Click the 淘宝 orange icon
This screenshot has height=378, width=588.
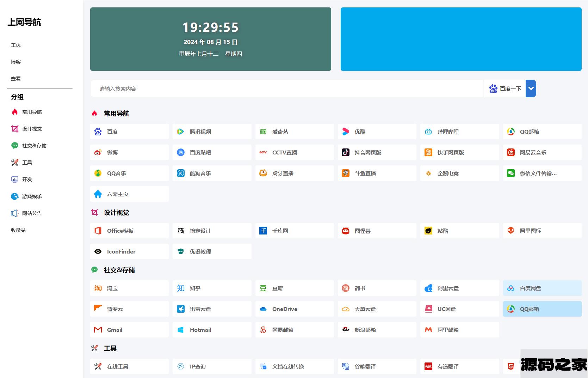(x=98, y=288)
